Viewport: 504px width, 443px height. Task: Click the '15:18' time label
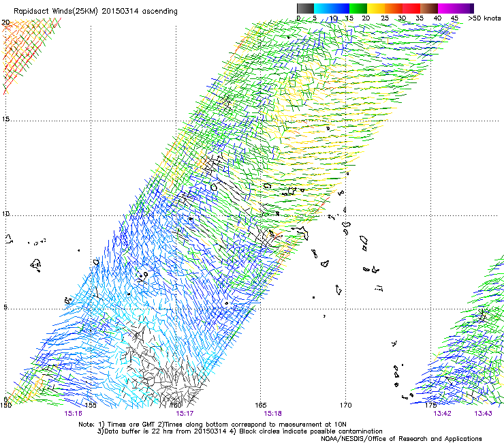click(x=272, y=414)
